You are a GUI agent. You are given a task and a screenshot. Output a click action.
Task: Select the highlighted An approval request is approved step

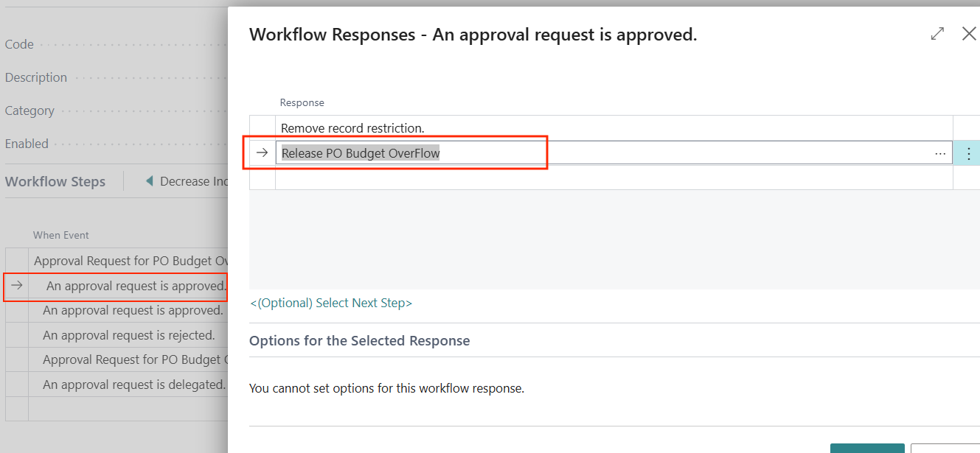(x=136, y=286)
